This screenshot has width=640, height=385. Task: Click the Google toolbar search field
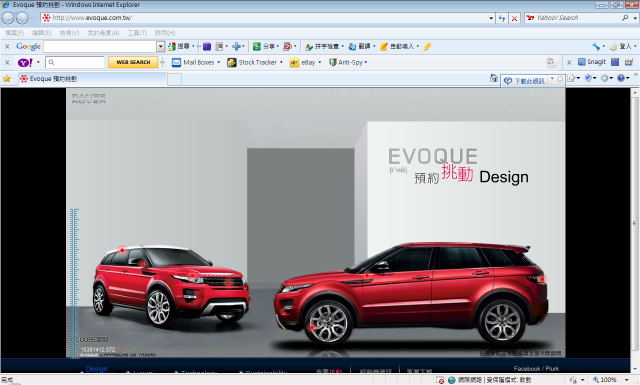[100, 47]
